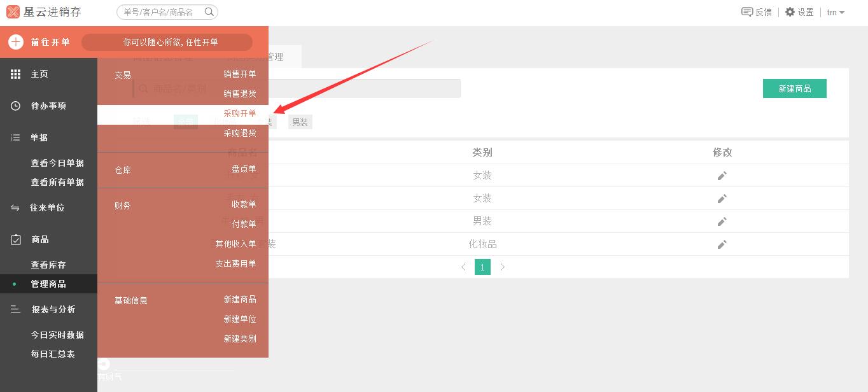Screen dimensions: 868x392
Task: Select 采购开单 from the flyout menu
Action: tap(239, 113)
